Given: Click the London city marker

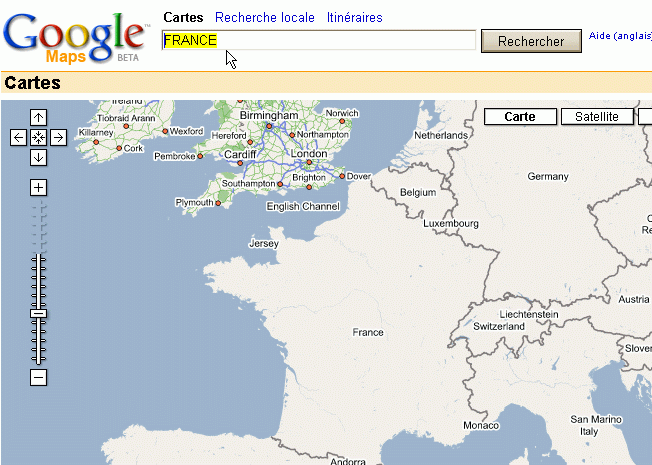Looking at the screenshot, I should point(309,162).
